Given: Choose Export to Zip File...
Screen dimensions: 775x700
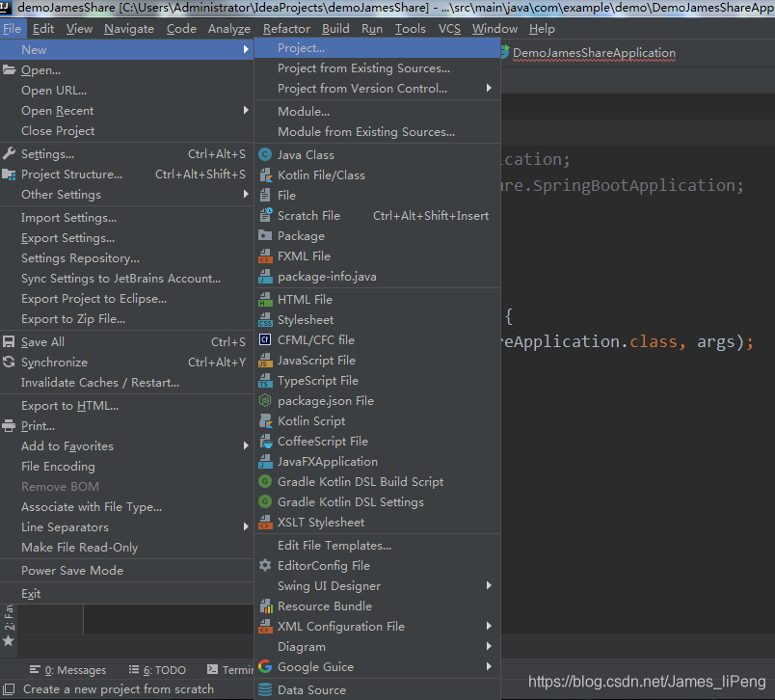Looking at the screenshot, I should 126,319.
